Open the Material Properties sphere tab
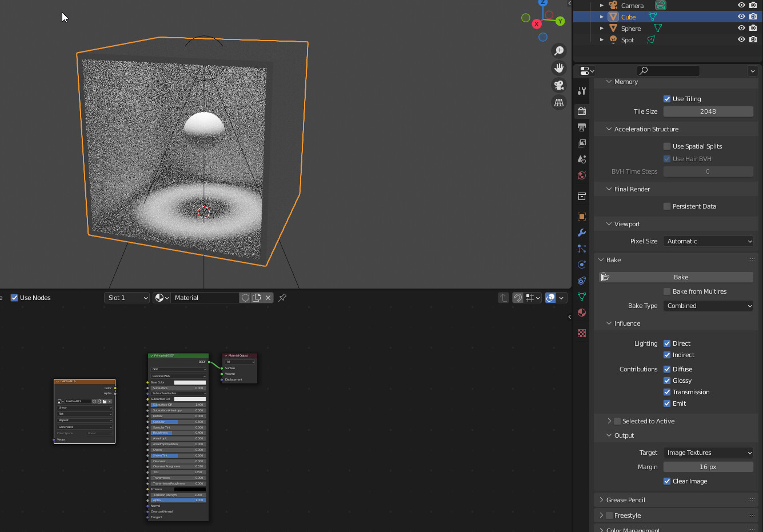The width and height of the screenshot is (763, 532). 581,313
